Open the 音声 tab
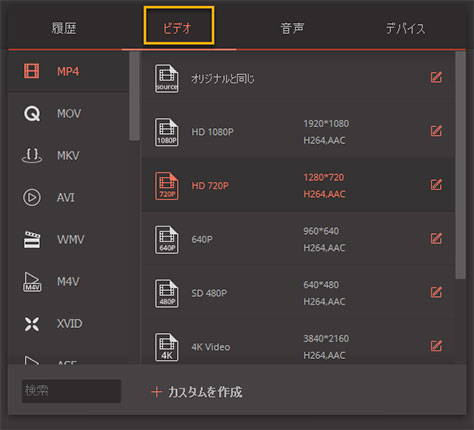 tap(292, 28)
